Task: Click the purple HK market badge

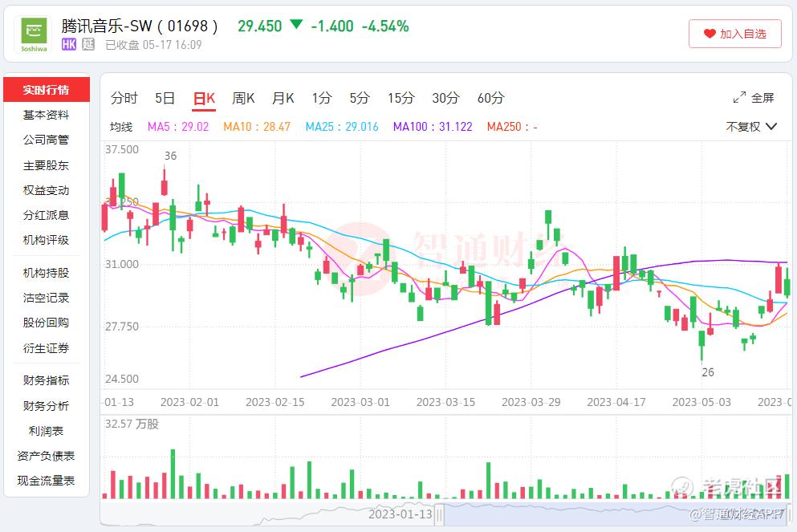Action: click(68, 45)
